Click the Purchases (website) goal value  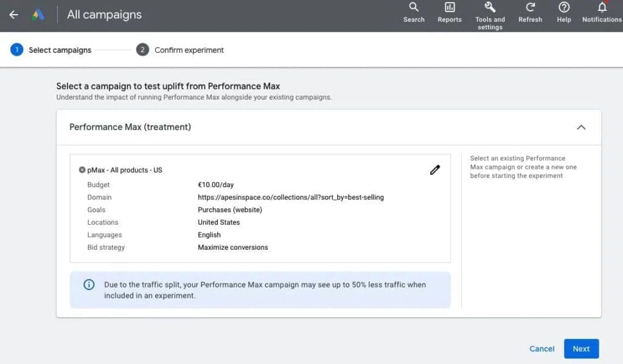pyautogui.click(x=230, y=210)
